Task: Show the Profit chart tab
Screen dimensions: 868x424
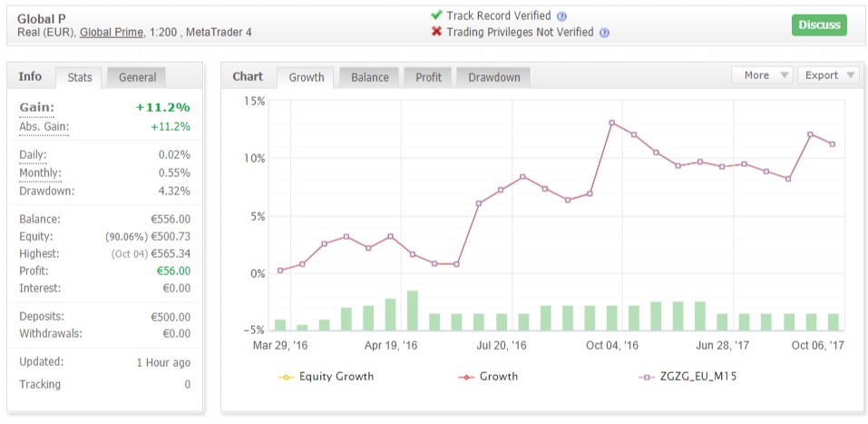Action: tap(428, 77)
